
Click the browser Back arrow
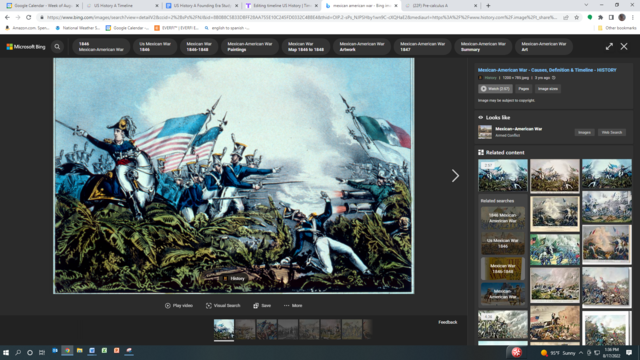click(7, 18)
